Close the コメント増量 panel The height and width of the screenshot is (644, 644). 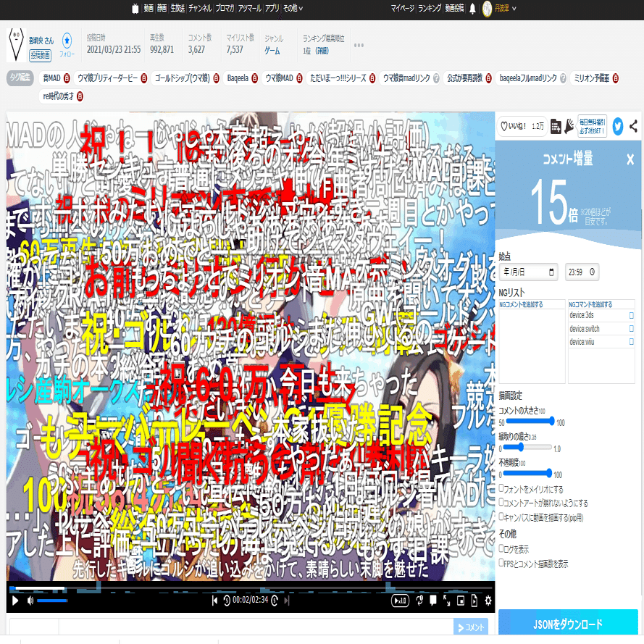pyautogui.click(x=630, y=159)
